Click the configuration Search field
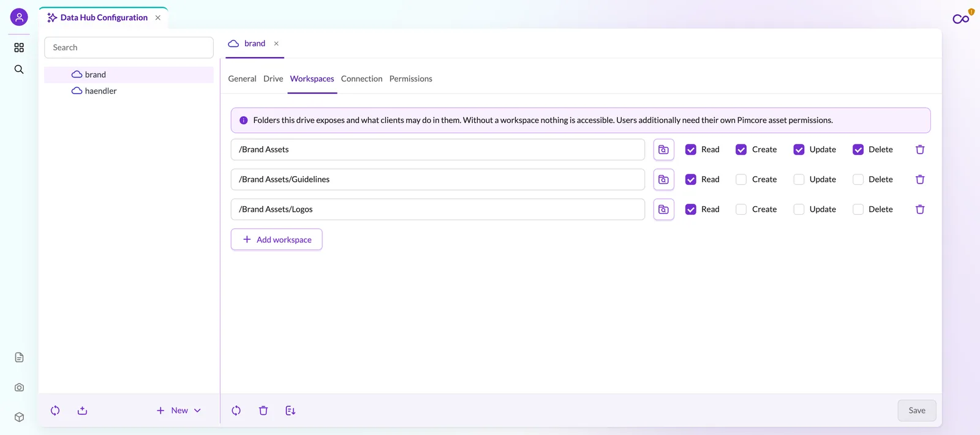 pos(129,48)
